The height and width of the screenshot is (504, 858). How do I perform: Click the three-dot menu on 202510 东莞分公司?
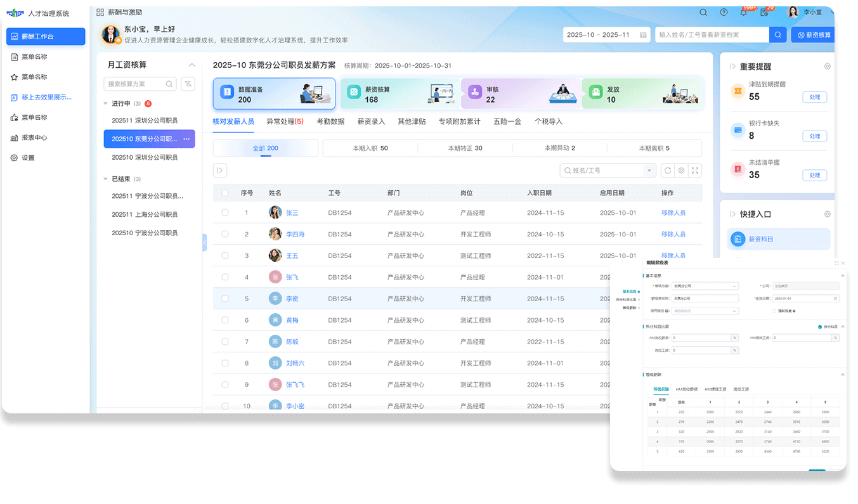pyautogui.click(x=186, y=139)
